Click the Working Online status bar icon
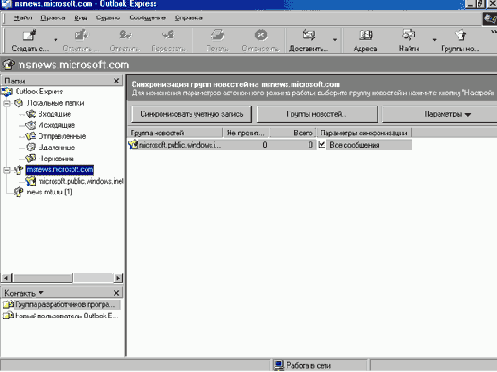The height and width of the screenshot is (372, 497). 279,365
